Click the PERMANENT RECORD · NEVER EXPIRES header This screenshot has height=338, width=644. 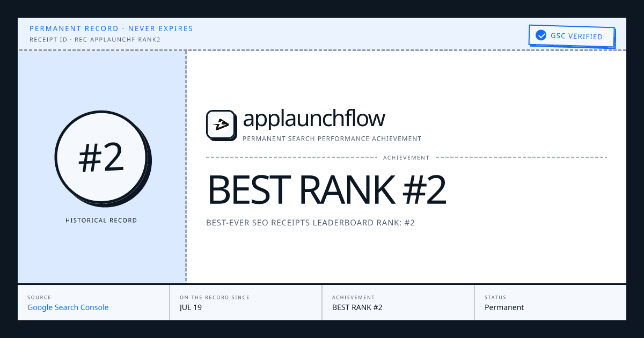point(111,28)
